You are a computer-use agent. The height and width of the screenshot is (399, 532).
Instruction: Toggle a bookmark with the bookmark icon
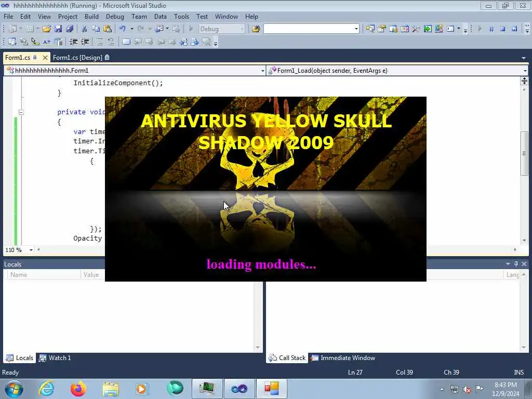click(x=126, y=42)
